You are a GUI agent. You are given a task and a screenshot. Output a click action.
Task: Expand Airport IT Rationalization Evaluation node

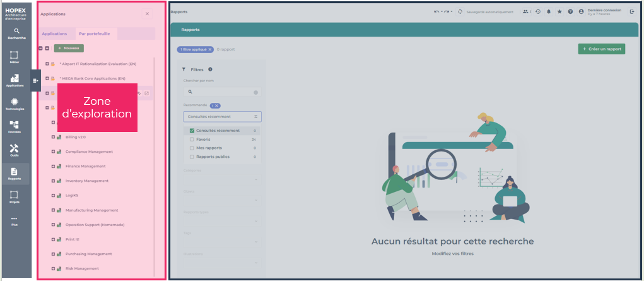coord(47,64)
